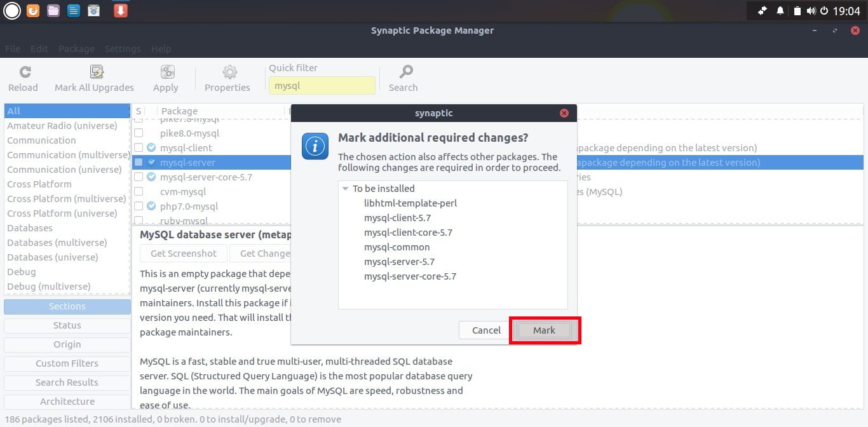Click the Reload toolbar icon

tap(25, 72)
